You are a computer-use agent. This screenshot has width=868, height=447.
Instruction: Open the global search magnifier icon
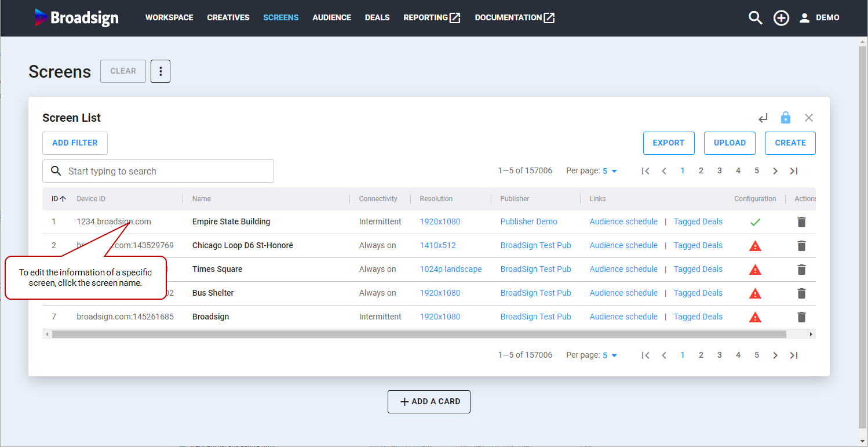click(755, 18)
